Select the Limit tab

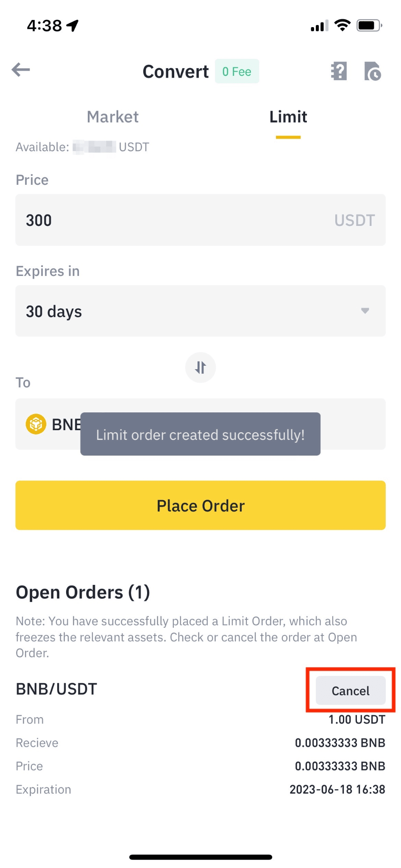pyautogui.click(x=288, y=117)
